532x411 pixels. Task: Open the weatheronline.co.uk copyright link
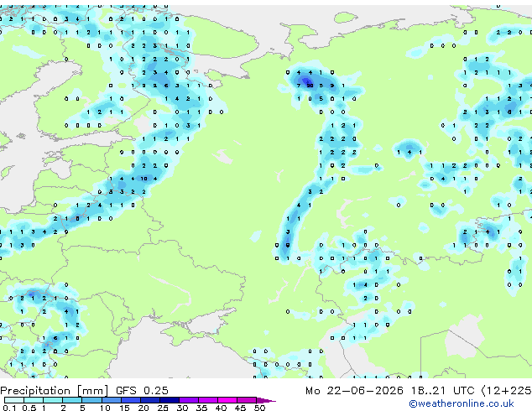(x=461, y=403)
